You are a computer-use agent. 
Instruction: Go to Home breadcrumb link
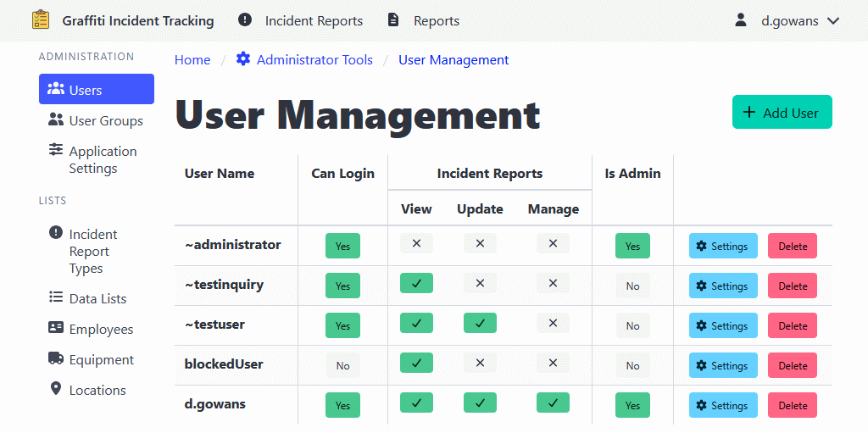point(192,60)
